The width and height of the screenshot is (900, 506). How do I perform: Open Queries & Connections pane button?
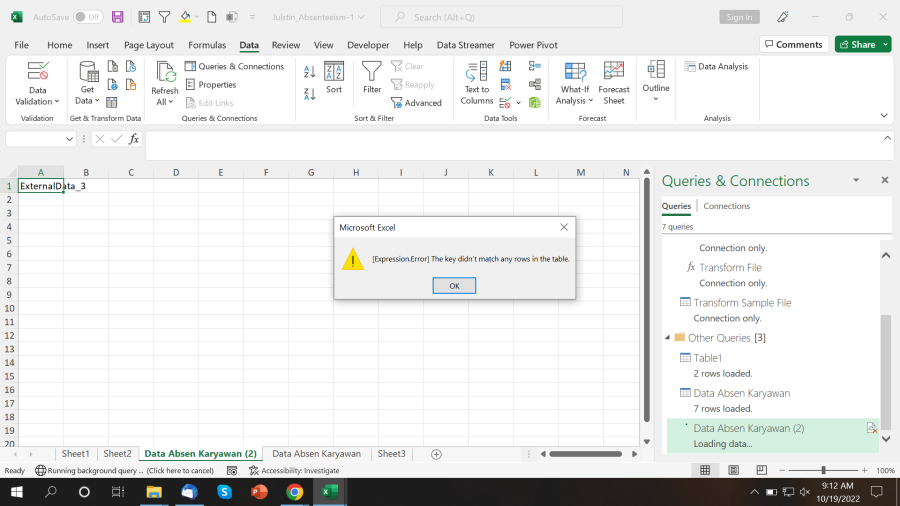point(234,67)
